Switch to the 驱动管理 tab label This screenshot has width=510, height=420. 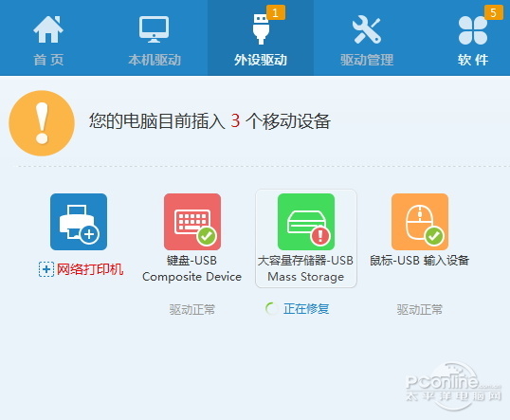[x=367, y=60]
